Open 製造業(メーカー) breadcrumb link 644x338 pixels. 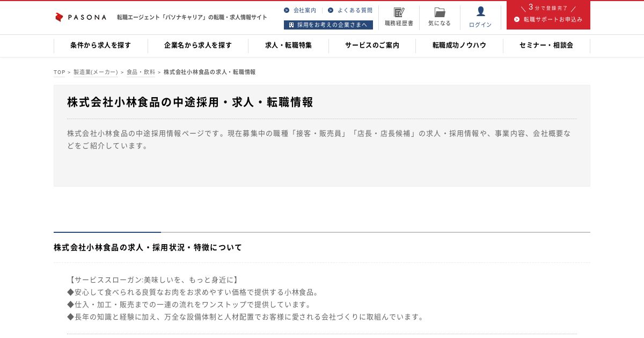(x=96, y=72)
